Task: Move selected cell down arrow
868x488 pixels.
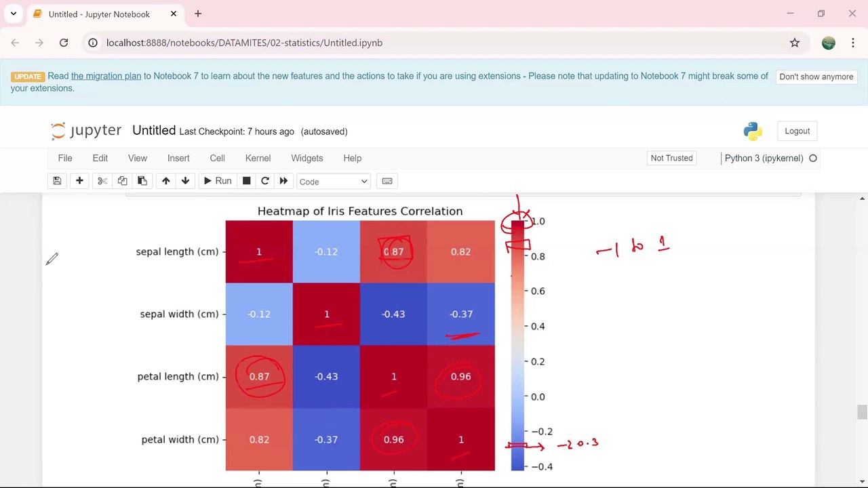Action: click(x=185, y=181)
